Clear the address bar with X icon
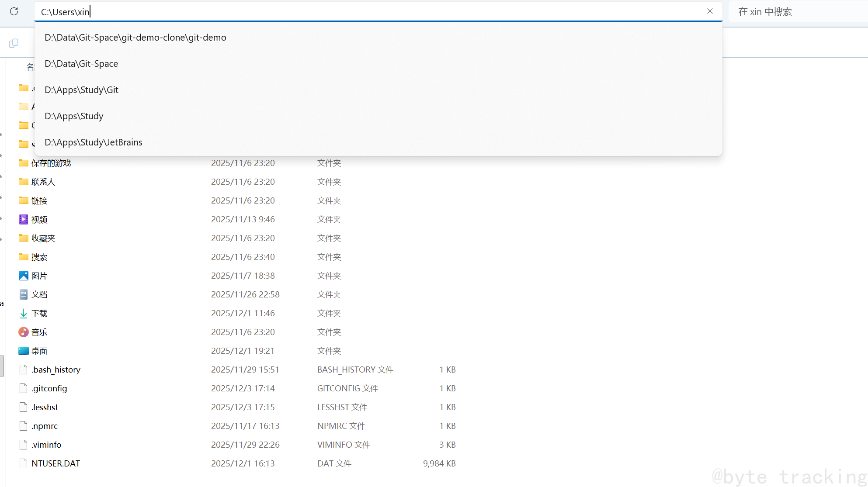Image resolution: width=868 pixels, height=487 pixels. [710, 11]
